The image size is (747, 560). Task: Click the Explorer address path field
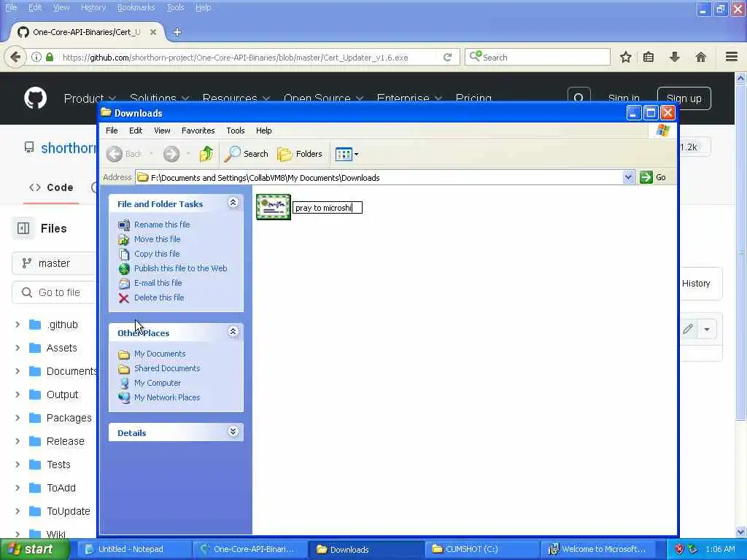pos(379,178)
